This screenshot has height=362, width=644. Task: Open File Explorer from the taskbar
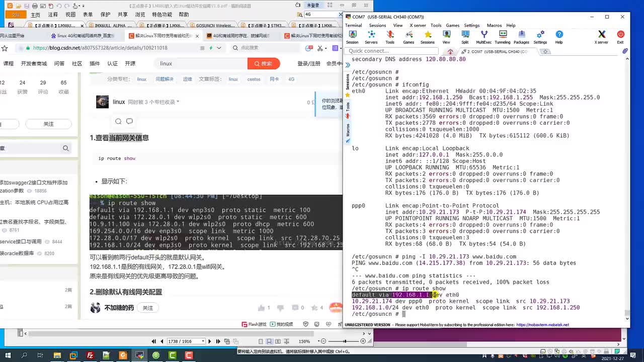pos(57,355)
